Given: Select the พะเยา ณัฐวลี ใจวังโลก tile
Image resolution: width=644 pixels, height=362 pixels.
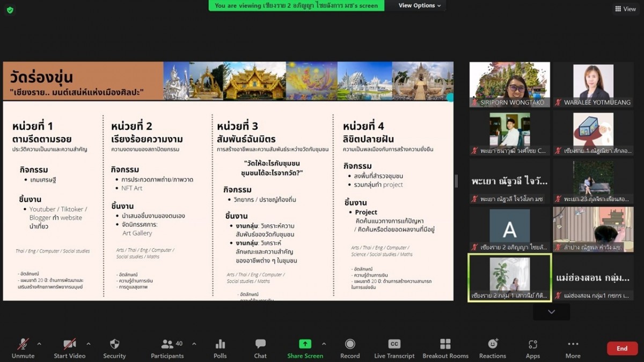Looking at the screenshot, I should (510, 181).
